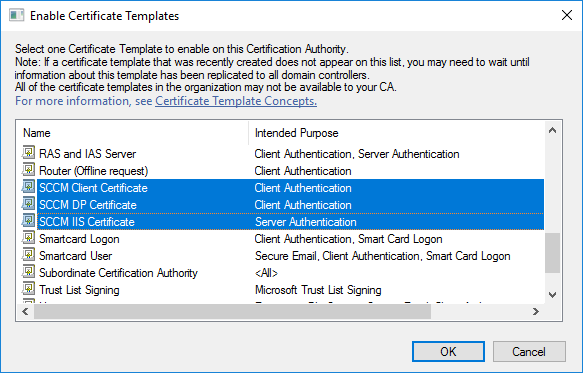The width and height of the screenshot is (583, 373).
Task: Select the Smartcard Logon template icon
Action: point(28,238)
